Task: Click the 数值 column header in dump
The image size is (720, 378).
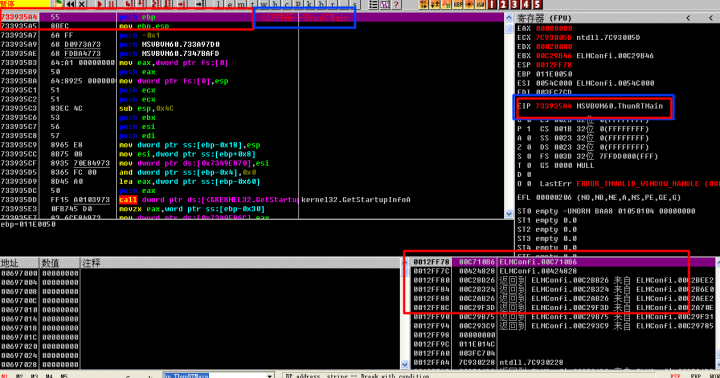Action: pyautogui.click(x=59, y=263)
